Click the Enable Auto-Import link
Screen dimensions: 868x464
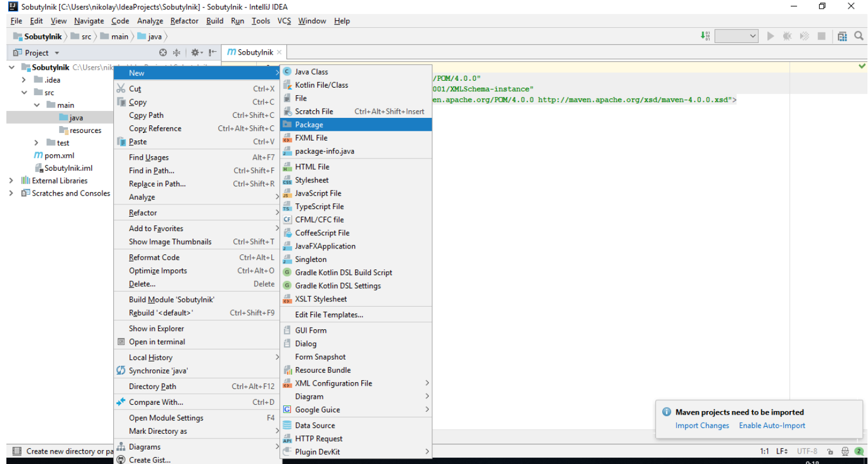coord(772,426)
